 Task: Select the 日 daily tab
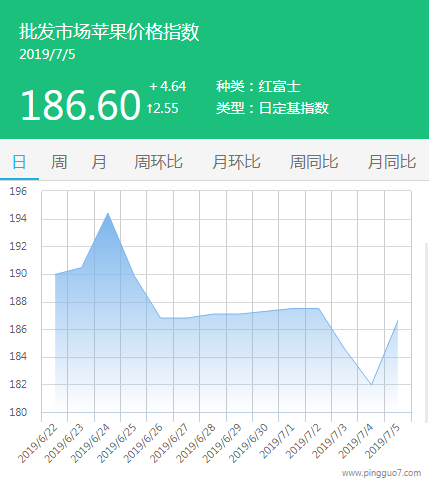(x=19, y=162)
